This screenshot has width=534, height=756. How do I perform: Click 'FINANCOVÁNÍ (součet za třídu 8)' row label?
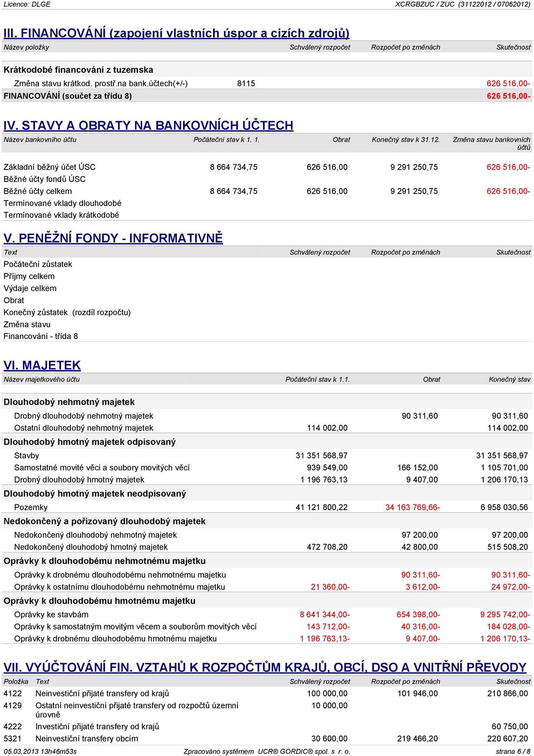pyautogui.click(x=68, y=96)
